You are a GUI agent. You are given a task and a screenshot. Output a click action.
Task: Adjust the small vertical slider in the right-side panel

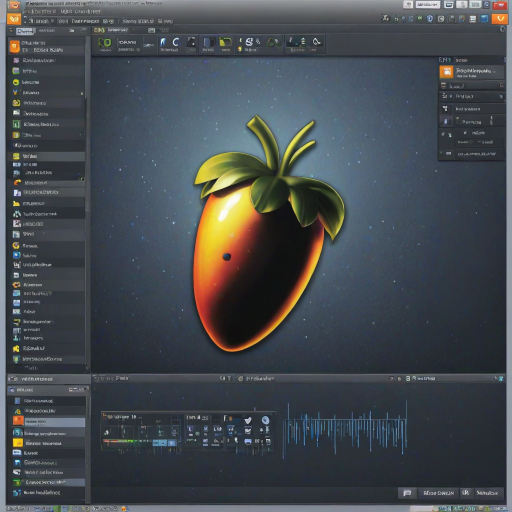[x=491, y=120]
